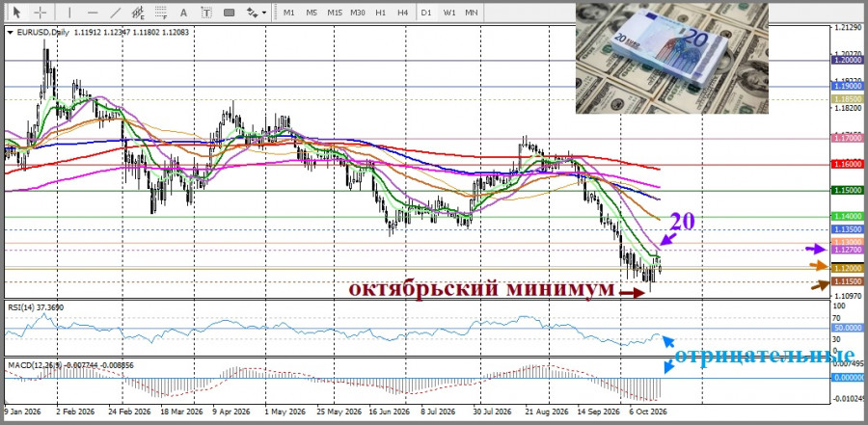Draw a vertical line tool
The width and height of the screenshot is (868, 425).
[x=69, y=12]
